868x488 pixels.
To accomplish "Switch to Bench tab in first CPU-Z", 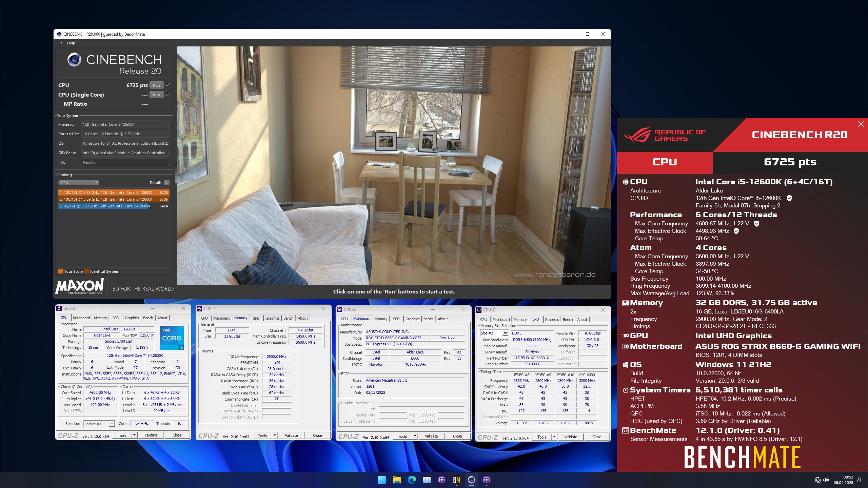I will [x=148, y=318].
